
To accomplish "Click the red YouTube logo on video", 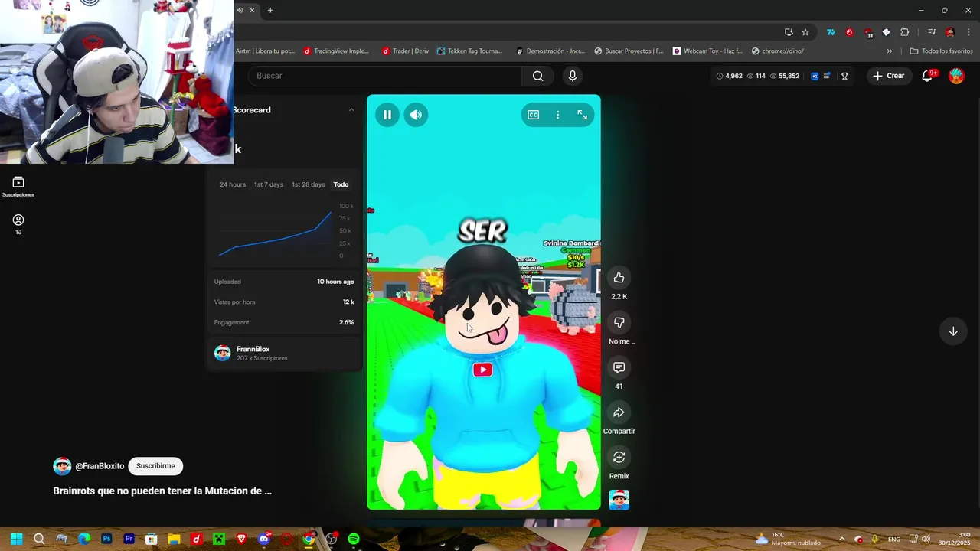I will click(x=482, y=370).
